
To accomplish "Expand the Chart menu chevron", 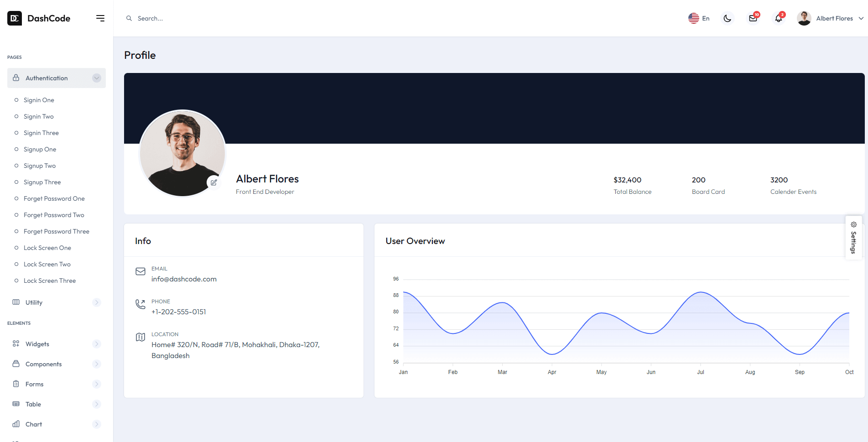I will tap(97, 424).
